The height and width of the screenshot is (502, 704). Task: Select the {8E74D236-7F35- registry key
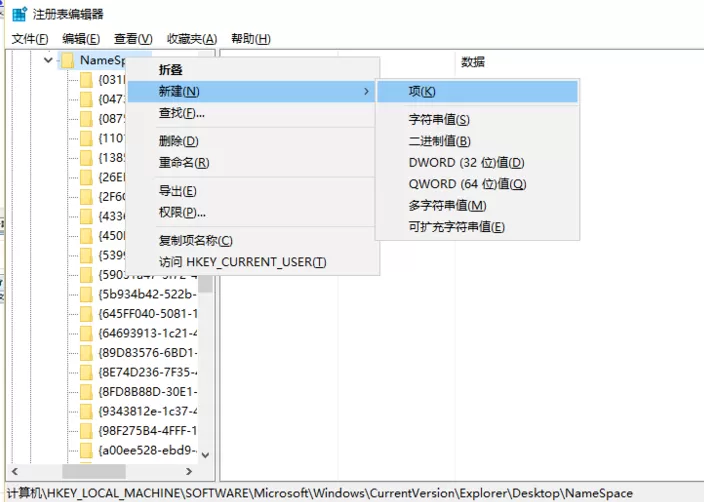click(x=148, y=373)
